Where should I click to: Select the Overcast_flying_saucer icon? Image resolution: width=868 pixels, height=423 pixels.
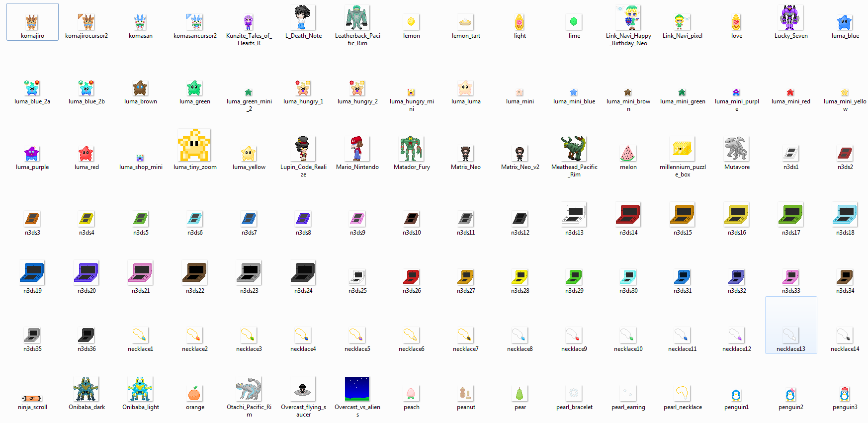pyautogui.click(x=303, y=389)
